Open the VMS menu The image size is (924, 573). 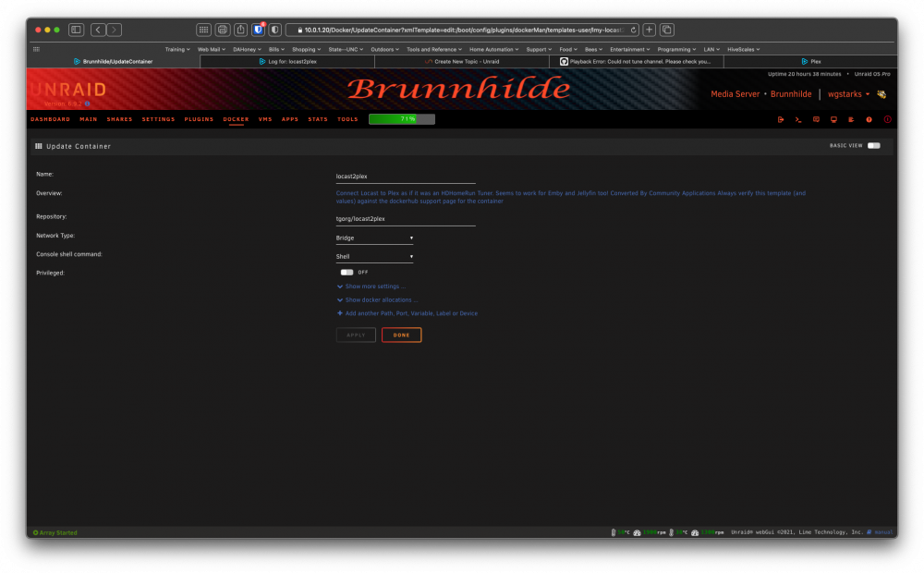click(265, 119)
